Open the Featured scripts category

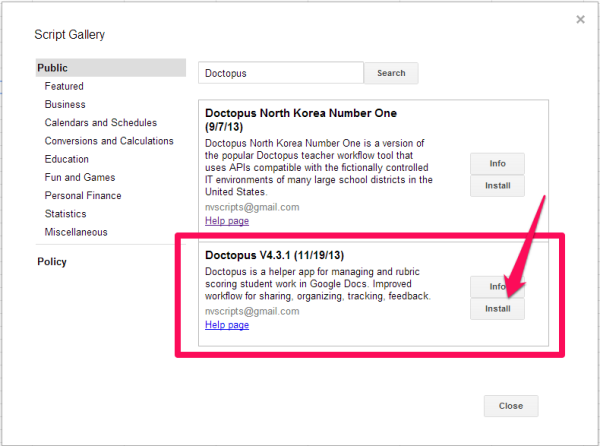click(x=64, y=87)
